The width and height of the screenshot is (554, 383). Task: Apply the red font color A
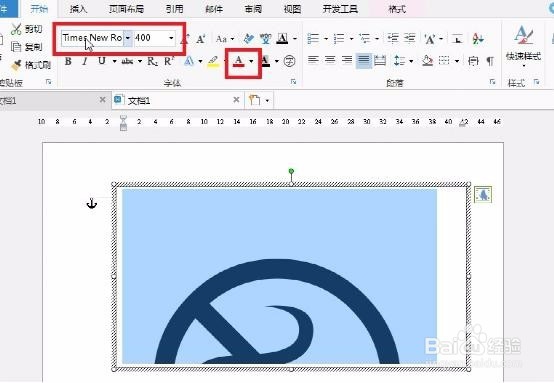(x=238, y=61)
